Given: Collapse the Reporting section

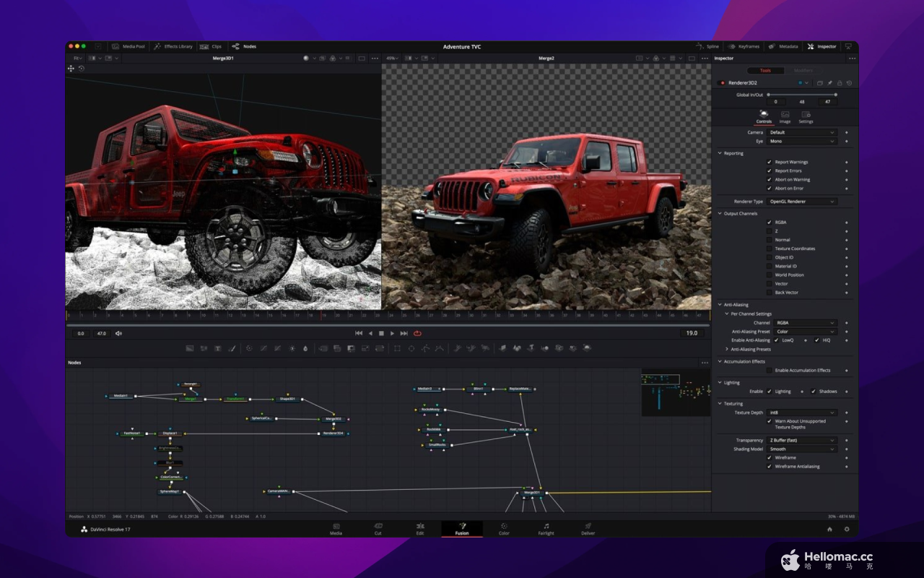Looking at the screenshot, I should [720, 153].
